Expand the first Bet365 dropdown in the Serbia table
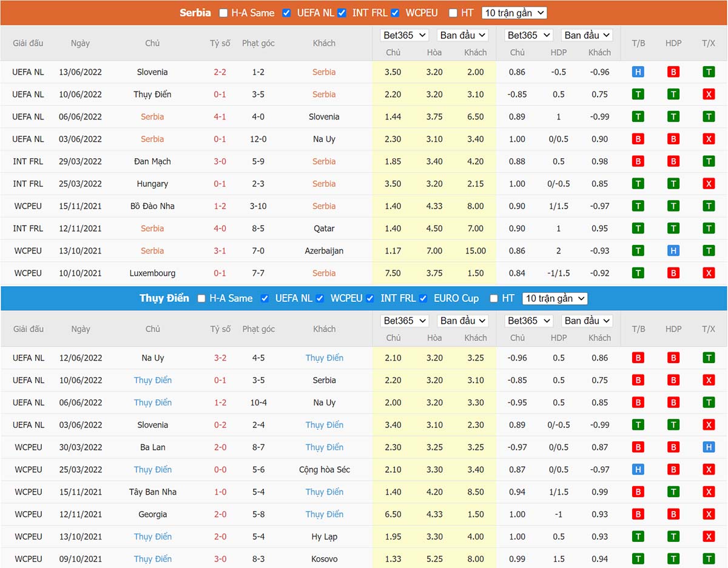 pyautogui.click(x=405, y=35)
